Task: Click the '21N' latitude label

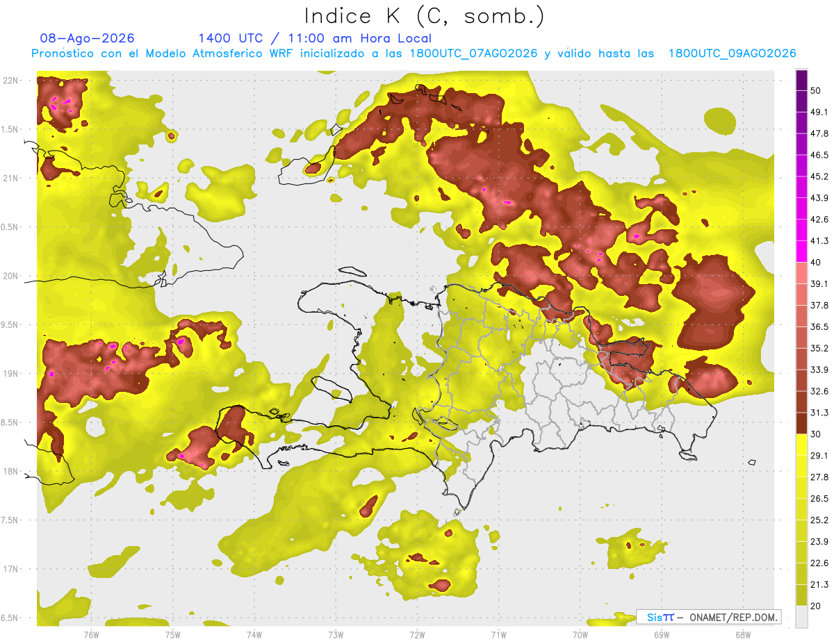Action: point(12,178)
